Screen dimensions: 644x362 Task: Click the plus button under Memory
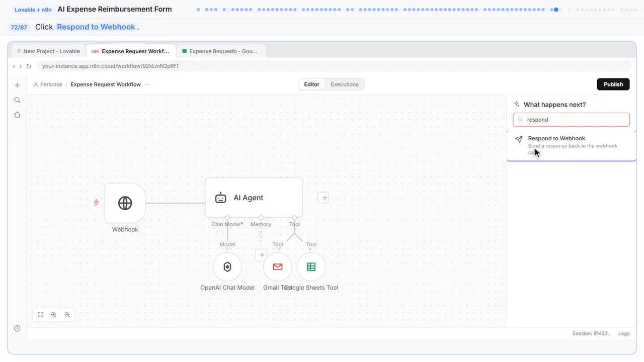pyautogui.click(x=261, y=255)
